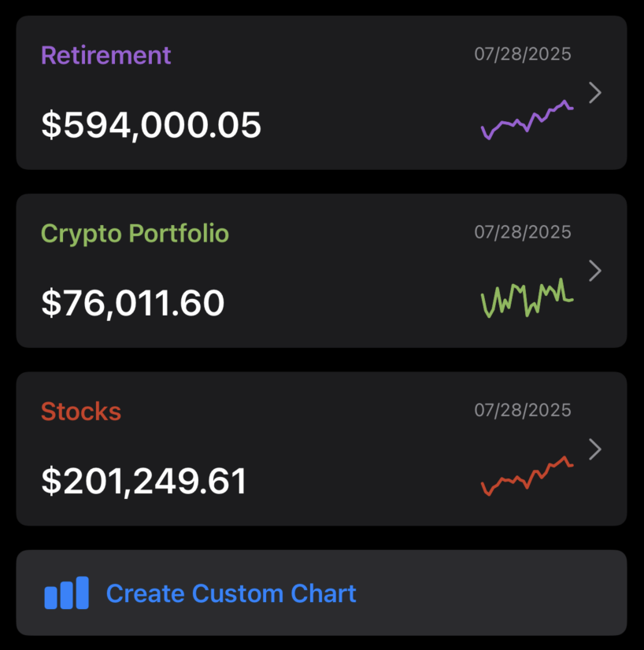
Task: Click the $76,011.60 crypto balance
Action: 133,303
